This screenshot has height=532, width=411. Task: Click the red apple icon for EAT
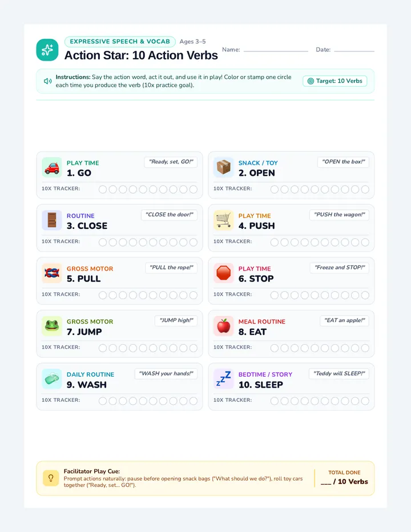224,326
